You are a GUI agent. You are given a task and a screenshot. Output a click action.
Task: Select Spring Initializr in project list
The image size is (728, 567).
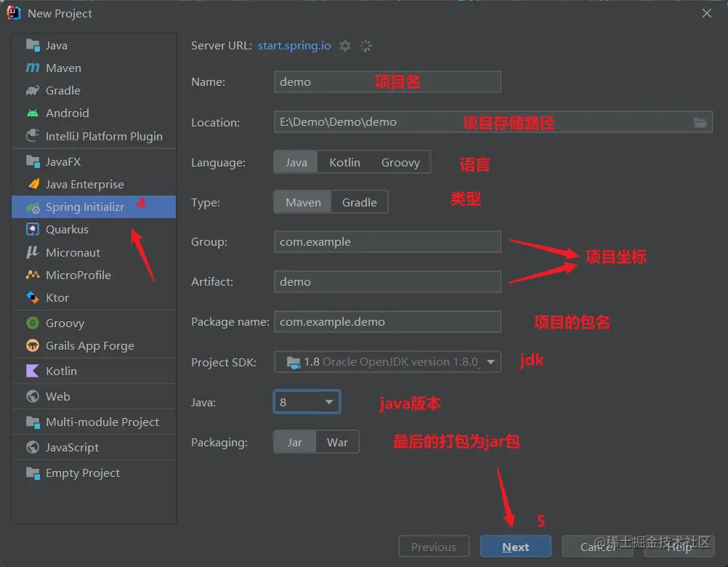94,207
